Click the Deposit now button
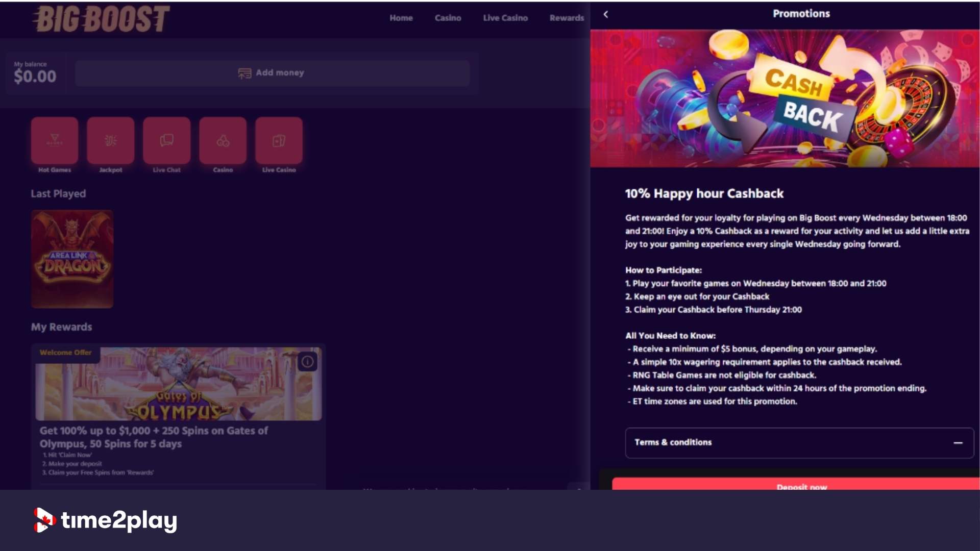The image size is (980, 551). click(x=796, y=484)
